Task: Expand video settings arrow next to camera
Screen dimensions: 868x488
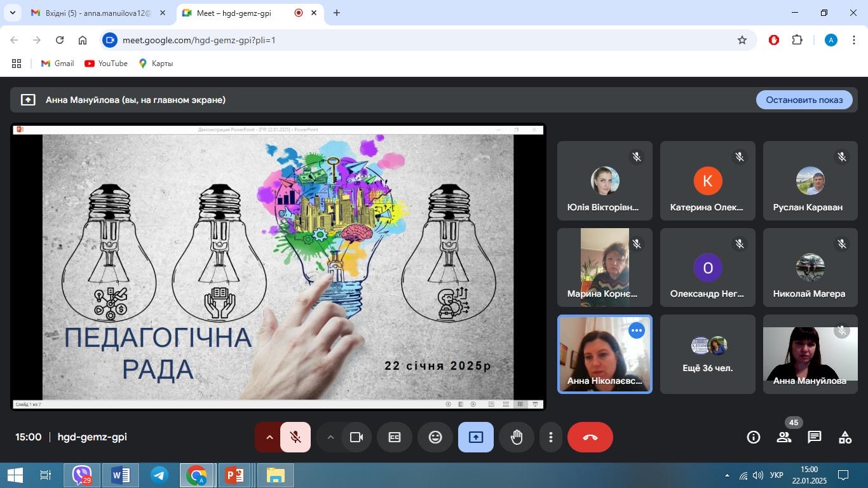Action: click(x=330, y=437)
